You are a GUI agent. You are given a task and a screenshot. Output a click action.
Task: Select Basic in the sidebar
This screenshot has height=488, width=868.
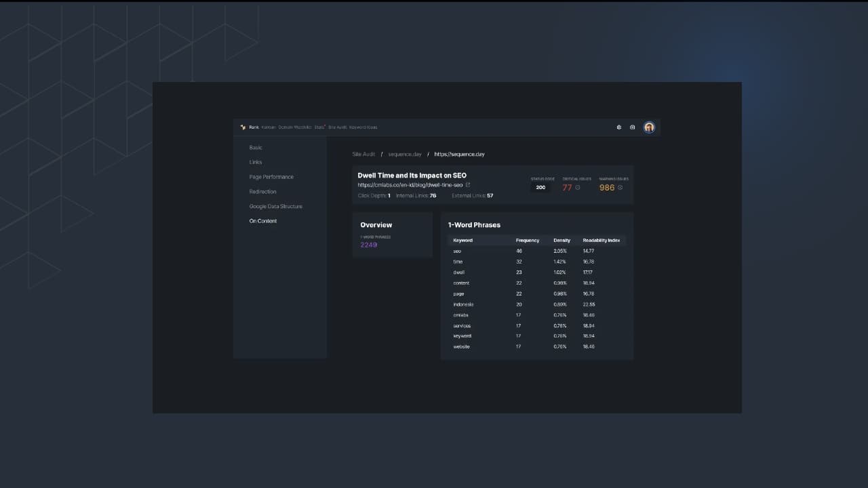(256, 148)
